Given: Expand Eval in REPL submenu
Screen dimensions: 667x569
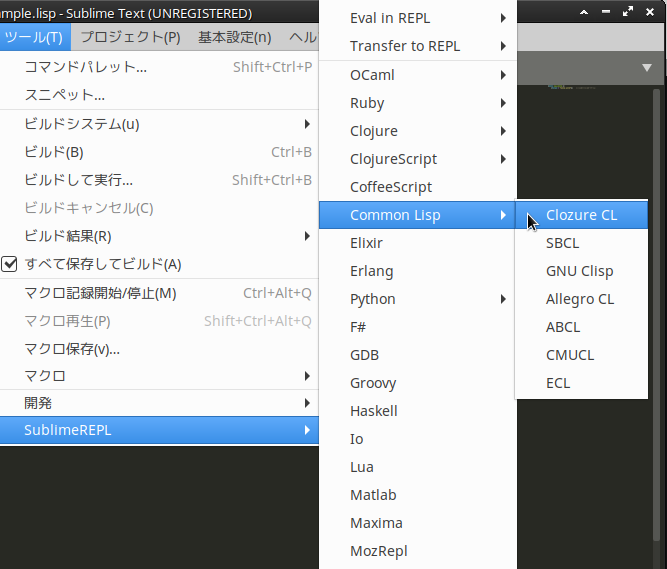Looking at the screenshot, I should pyautogui.click(x=418, y=18).
